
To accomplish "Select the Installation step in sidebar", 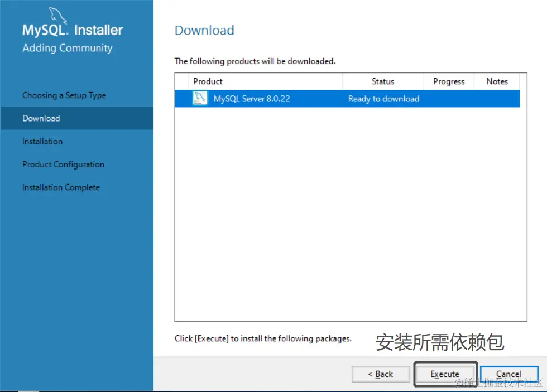I will (x=42, y=142).
